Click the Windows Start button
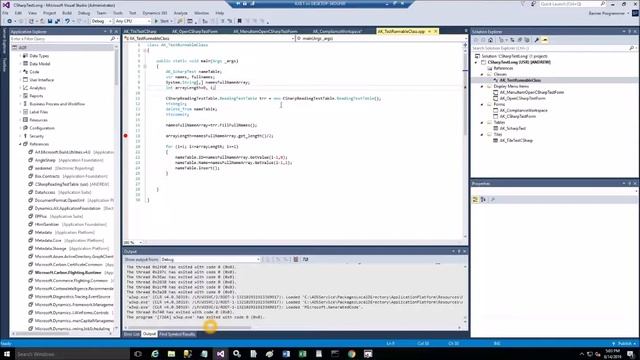The height and width of the screenshot is (360, 640). pyautogui.click(x=7, y=354)
